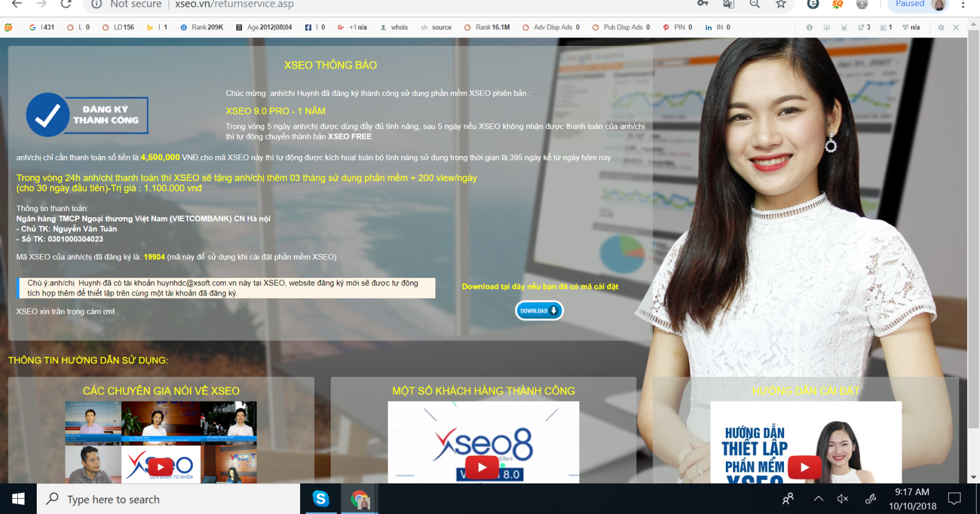This screenshot has width=980, height=514.
Task: Click the Pinterest PIN parameter
Action: [677, 28]
